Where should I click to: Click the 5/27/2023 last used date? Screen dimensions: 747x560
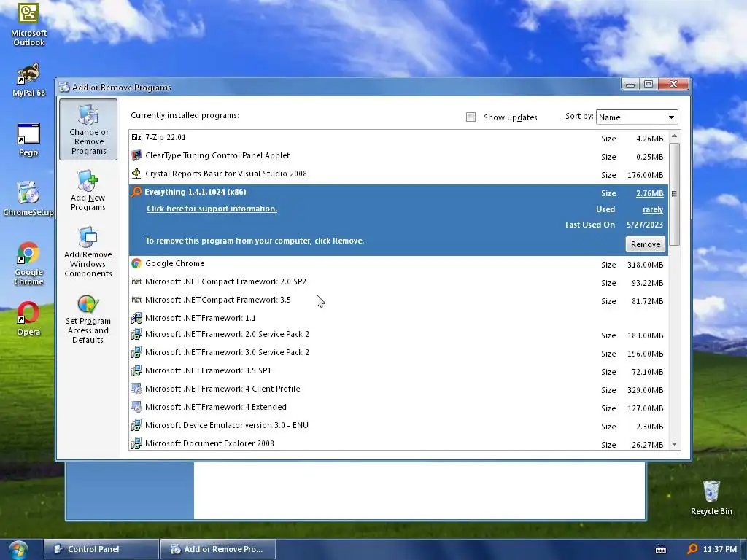645,225
